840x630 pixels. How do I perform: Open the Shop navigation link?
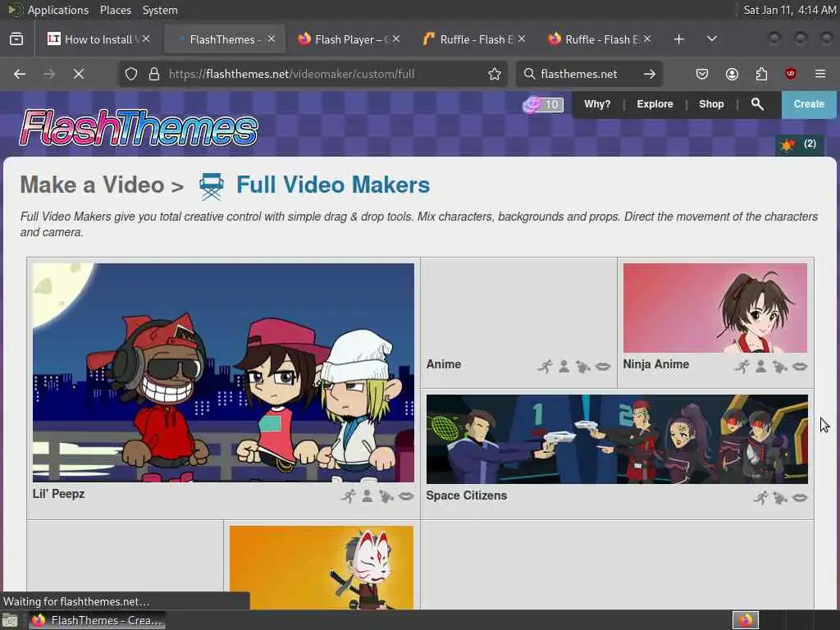coord(711,104)
